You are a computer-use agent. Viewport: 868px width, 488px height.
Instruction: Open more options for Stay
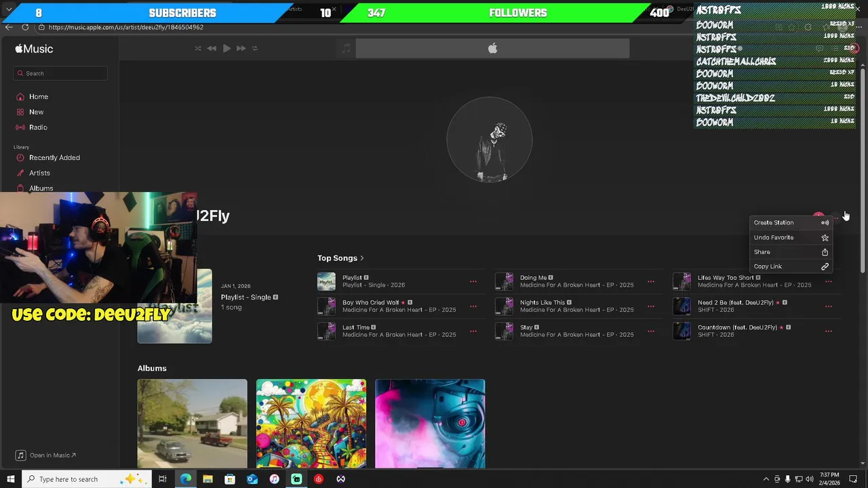tap(651, 331)
